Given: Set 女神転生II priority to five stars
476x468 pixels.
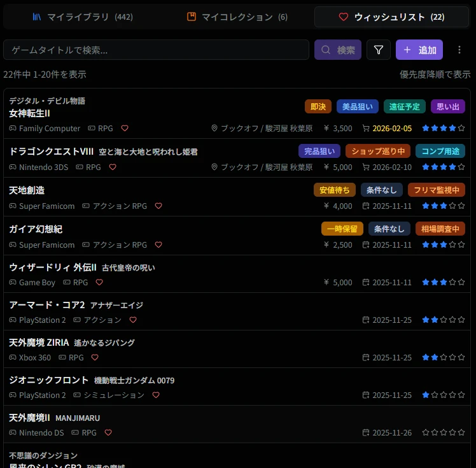Looking at the screenshot, I should point(461,128).
